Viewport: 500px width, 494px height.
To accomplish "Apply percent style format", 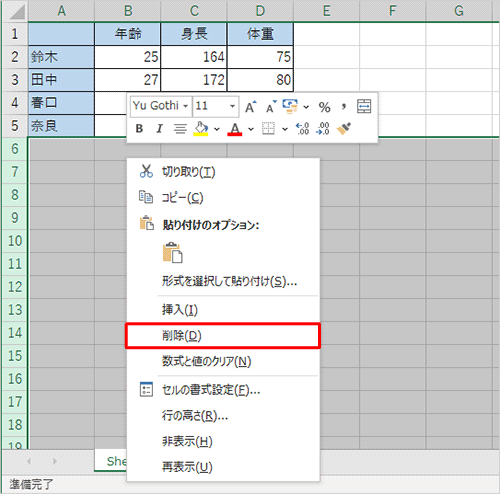I will 324,107.
